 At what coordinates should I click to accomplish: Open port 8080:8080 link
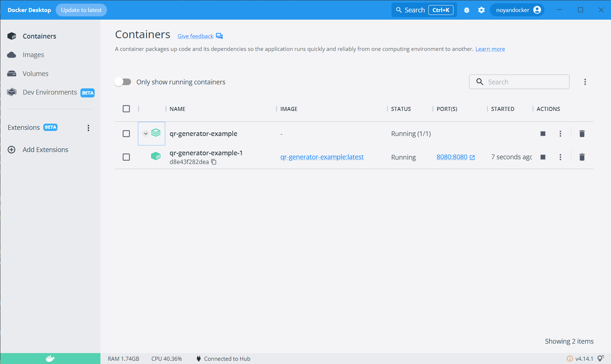(x=452, y=157)
